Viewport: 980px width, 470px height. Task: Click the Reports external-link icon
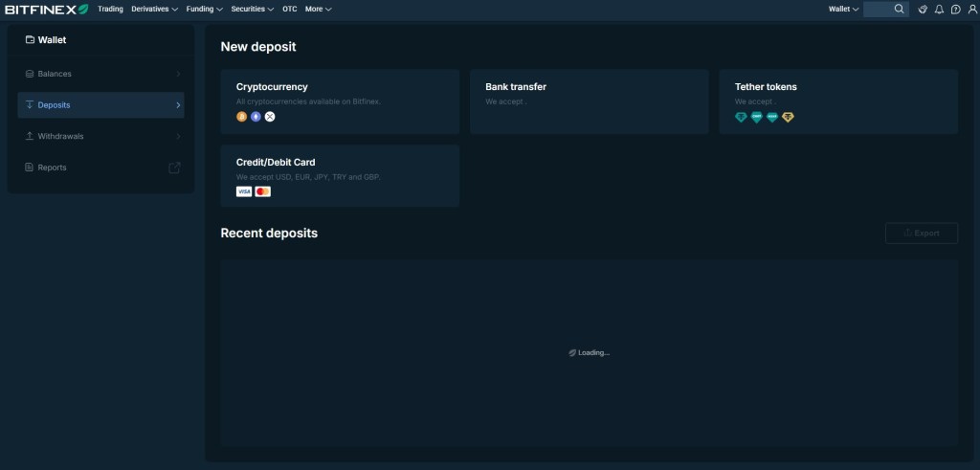(x=175, y=168)
